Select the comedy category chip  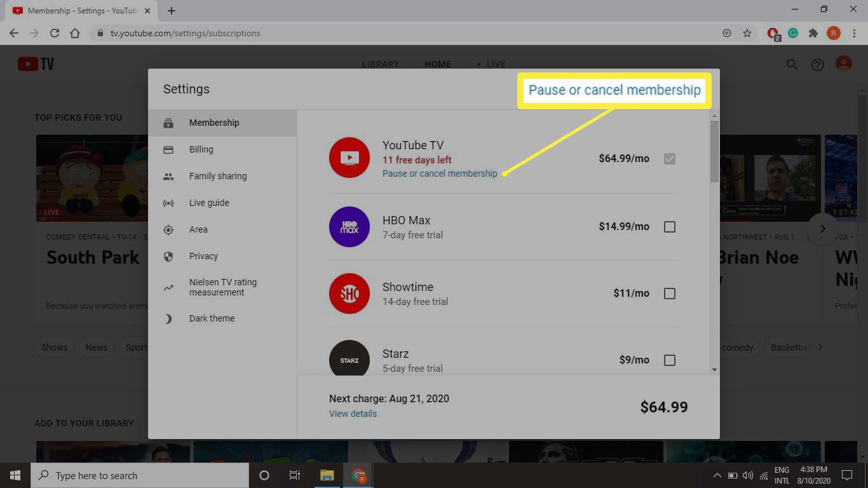737,348
